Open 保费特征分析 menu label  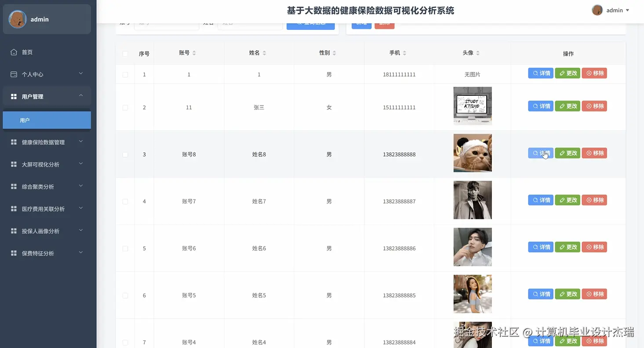pyautogui.click(x=38, y=254)
